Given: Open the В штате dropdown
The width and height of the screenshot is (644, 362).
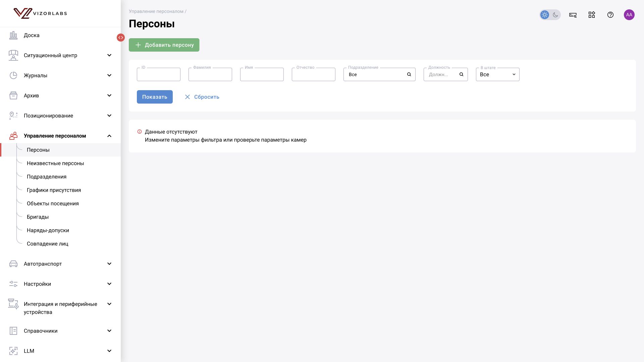Looking at the screenshot, I should [497, 74].
